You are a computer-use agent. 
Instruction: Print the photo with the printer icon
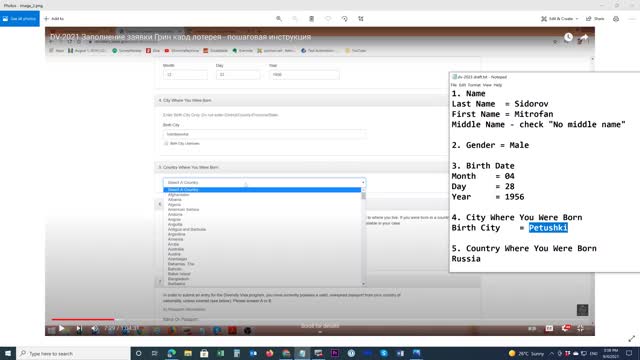click(x=616, y=19)
